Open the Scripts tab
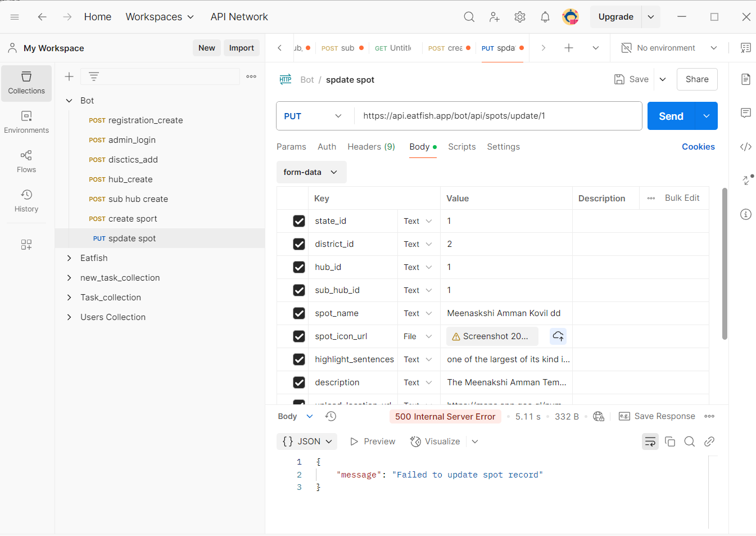Image resolution: width=756 pixels, height=536 pixels. [x=461, y=147]
